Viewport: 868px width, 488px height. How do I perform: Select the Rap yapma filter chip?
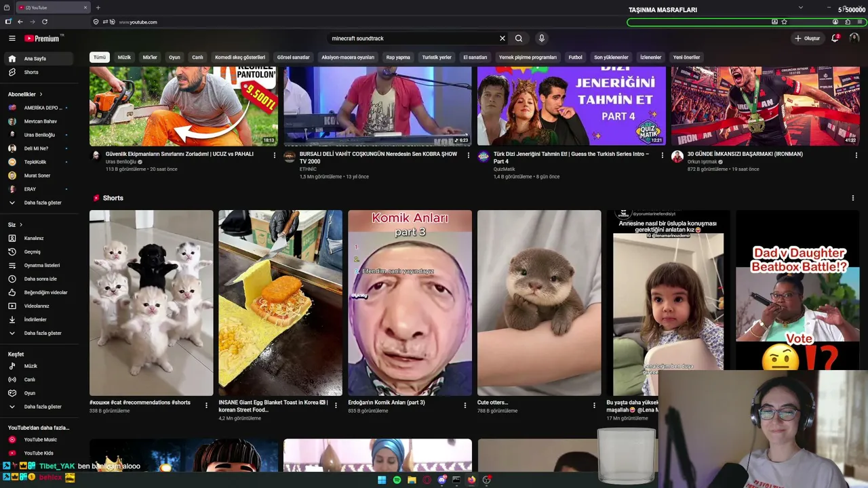click(398, 58)
